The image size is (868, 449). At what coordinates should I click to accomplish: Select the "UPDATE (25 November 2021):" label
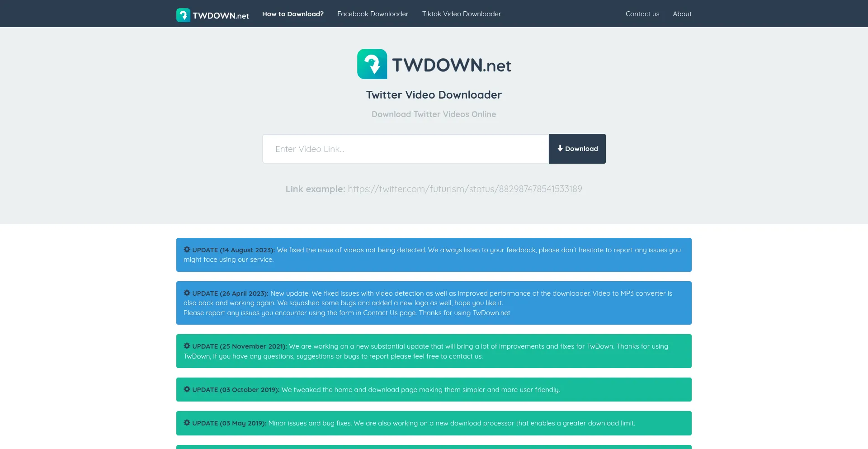(x=240, y=346)
